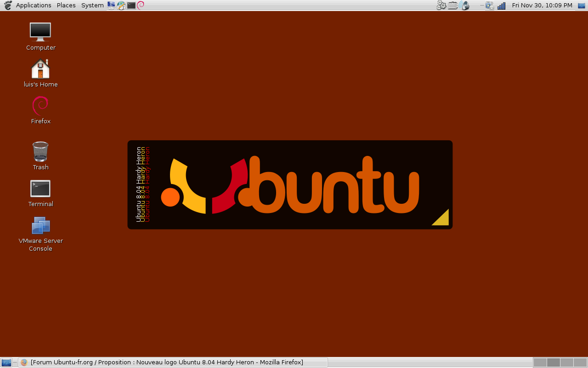Launch the Debian swirl panel launcher
588x368 pixels.
(x=141, y=5)
